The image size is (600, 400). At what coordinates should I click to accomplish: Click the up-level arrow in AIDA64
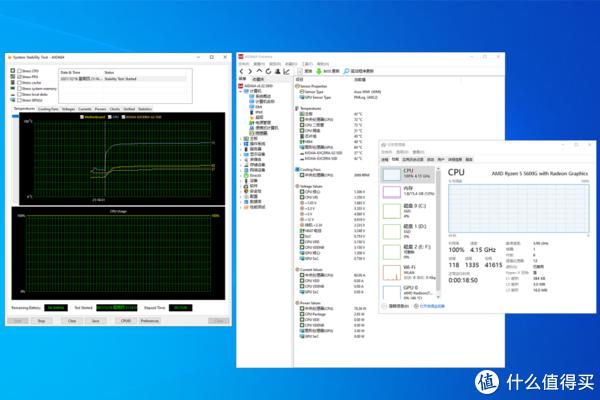259,71
